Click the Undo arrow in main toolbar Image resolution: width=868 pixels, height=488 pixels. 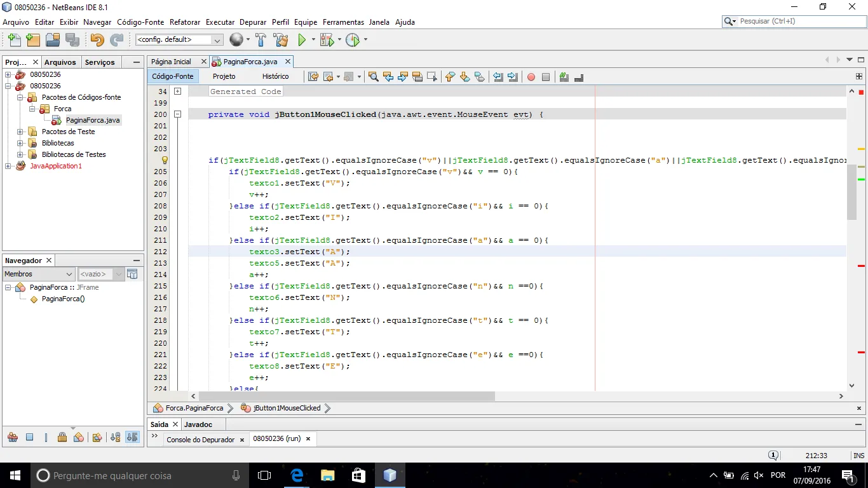97,40
